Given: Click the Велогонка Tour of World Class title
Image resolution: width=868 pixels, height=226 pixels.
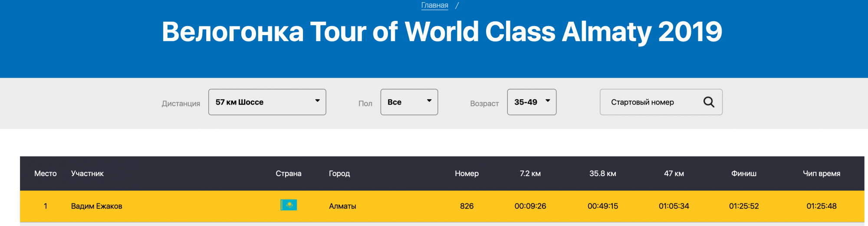Looking at the screenshot, I should [442, 32].
